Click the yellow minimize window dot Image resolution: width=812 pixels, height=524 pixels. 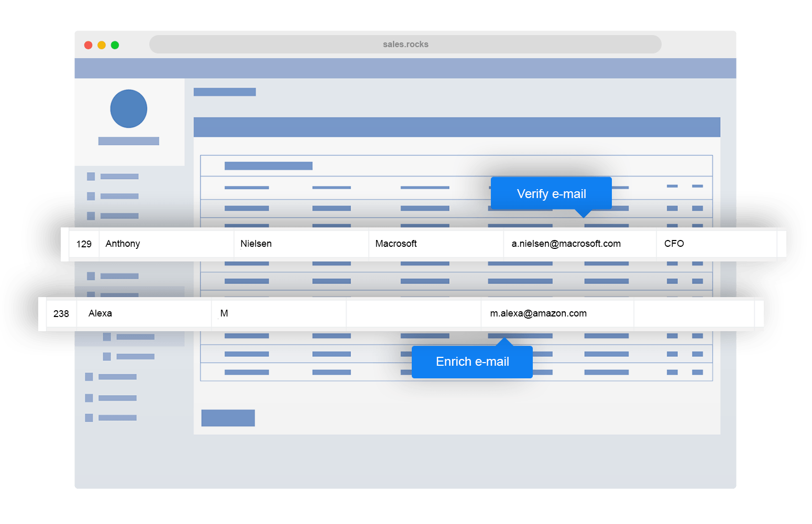102,45
